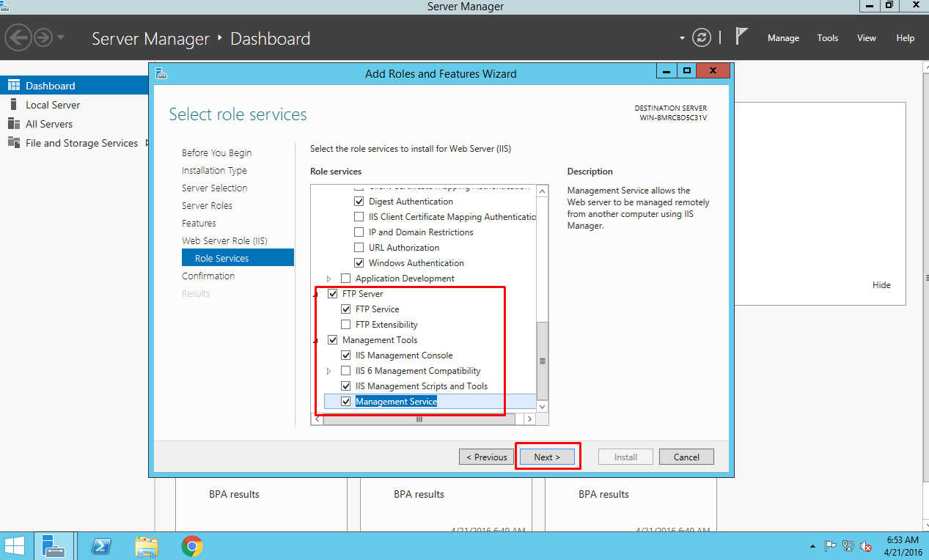Click the network icon in system tray
The width and height of the screenshot is (929, 560).
click(x=848, y=546)
